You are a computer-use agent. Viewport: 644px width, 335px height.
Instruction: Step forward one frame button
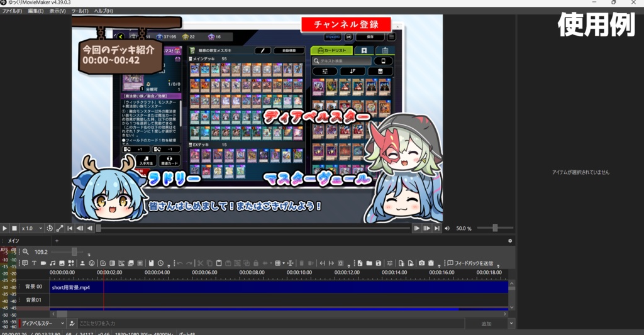[x=416, y=228]
